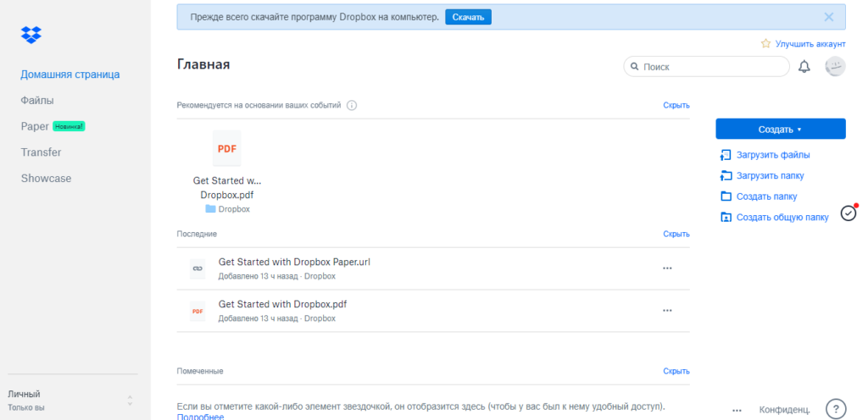868x420 pixels.
Task: Open more options for Get Started with Dropbox.pdf row
Action: [x=667, y=311]
